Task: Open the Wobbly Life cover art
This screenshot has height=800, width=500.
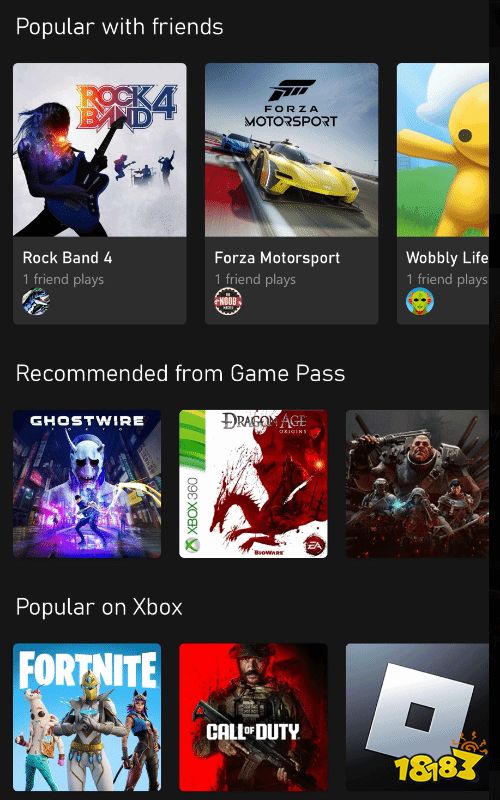Action: point(443,150)
